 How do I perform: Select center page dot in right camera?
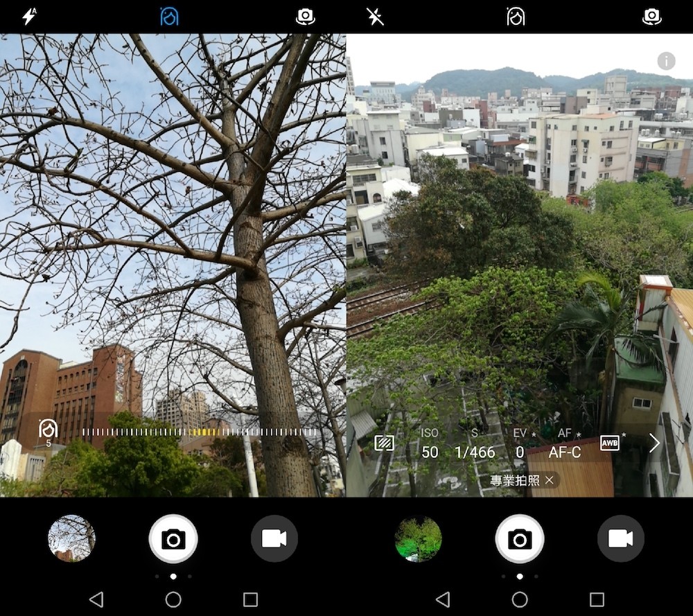(x=520, y=577)
